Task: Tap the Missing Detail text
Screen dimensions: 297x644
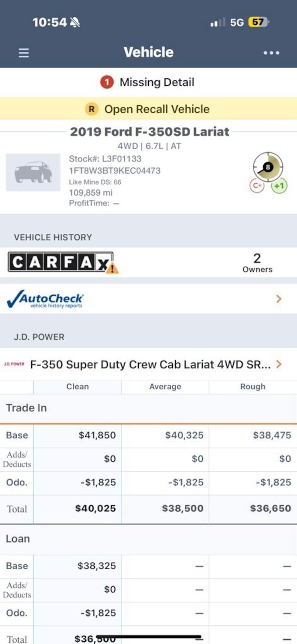Action: [x=157, y=82]
